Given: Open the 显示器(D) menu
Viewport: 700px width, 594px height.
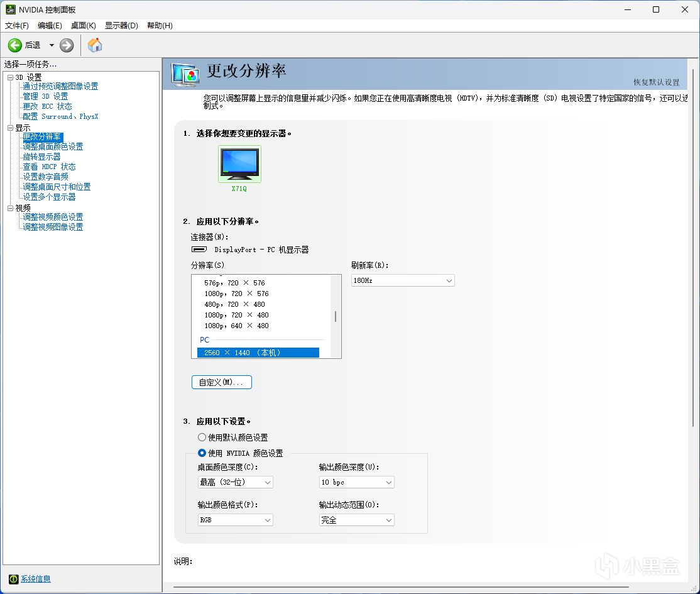Looking at the screenshot, I should [121, 25].
